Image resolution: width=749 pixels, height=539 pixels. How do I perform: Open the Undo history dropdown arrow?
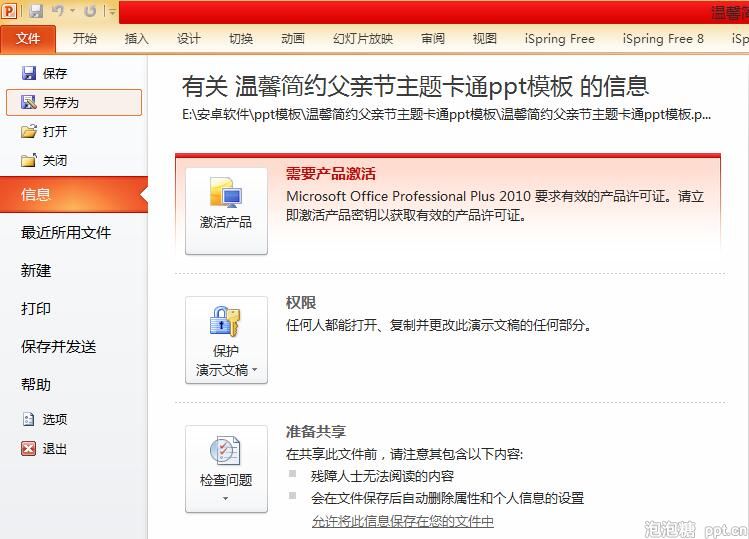tap(73, 11)
